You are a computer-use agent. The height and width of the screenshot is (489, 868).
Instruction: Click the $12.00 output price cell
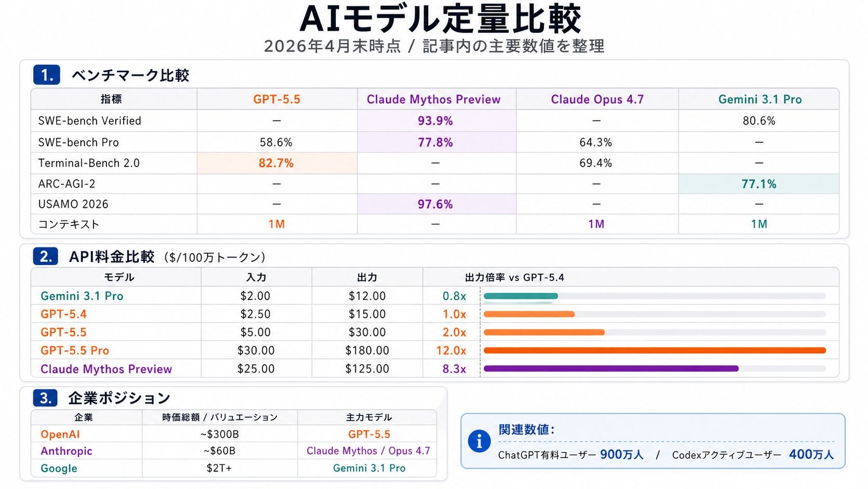point(367,296)
